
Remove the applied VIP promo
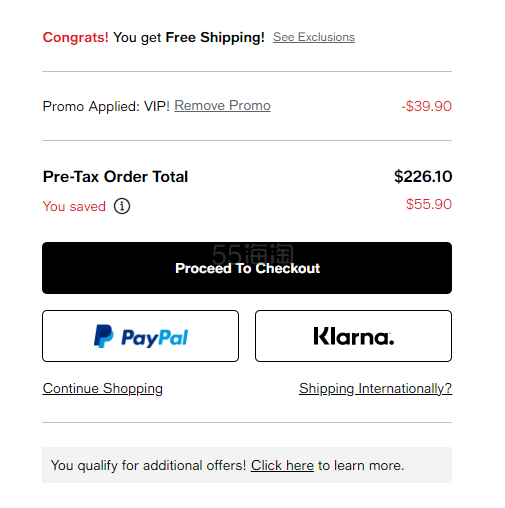(x=222, y=106)
